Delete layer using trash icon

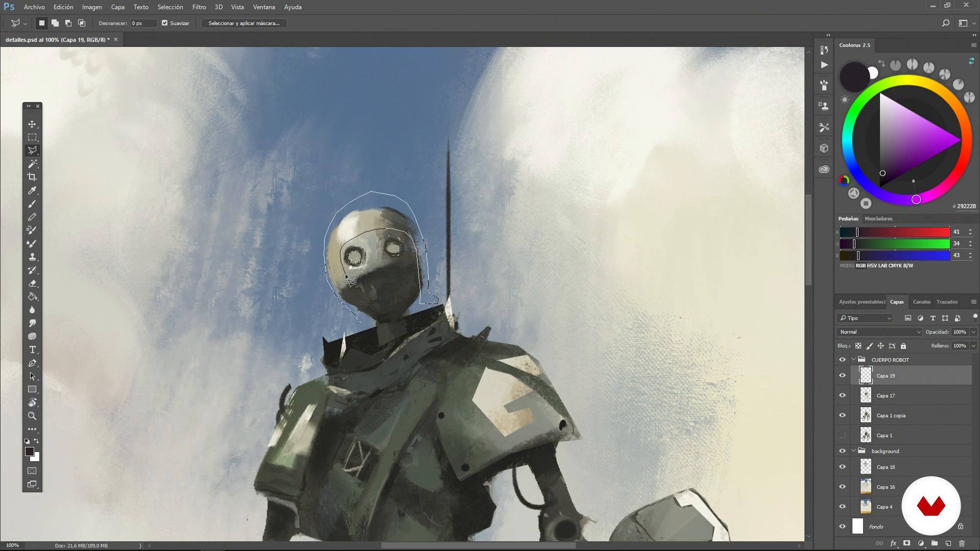click(x=962, y=543)
